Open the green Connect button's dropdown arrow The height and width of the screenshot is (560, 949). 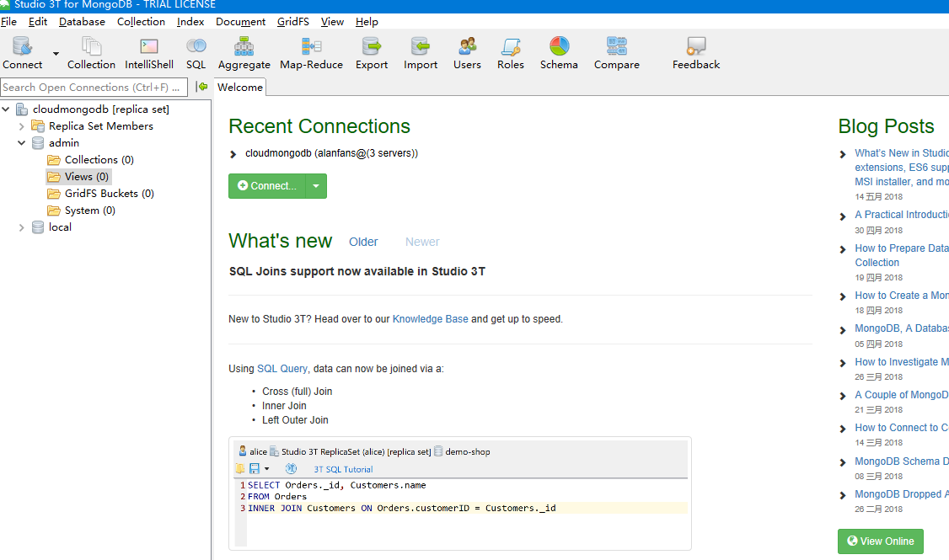[315, 186]
